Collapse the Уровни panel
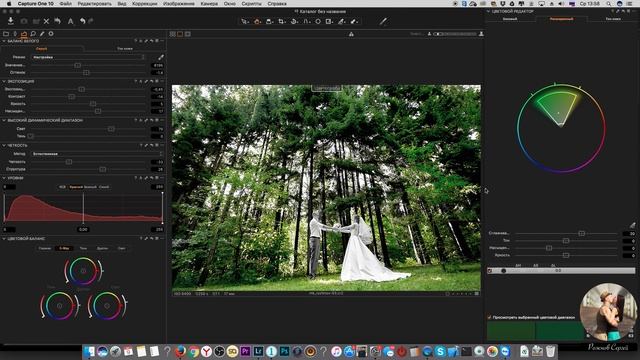This screenshot has width=640, height=360. [x=4, y=178]
